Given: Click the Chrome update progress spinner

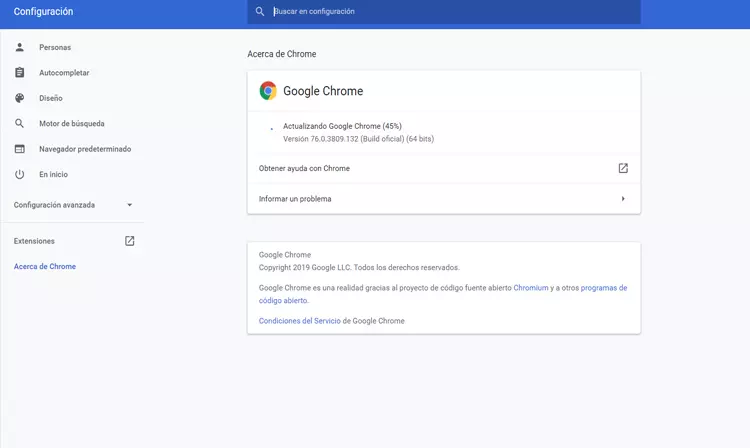Looking at the screenshot, I should 271,130.
